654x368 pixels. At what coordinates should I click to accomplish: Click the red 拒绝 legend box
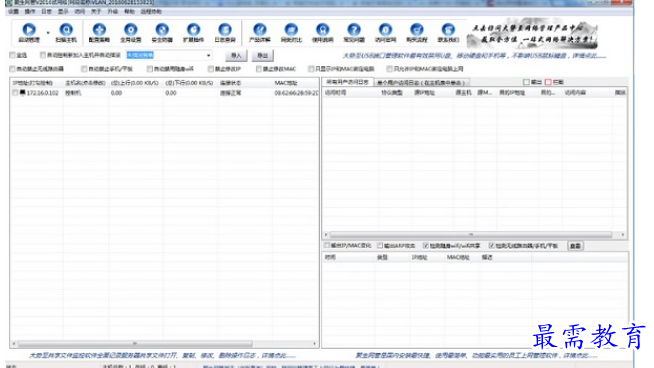(548, 82)
